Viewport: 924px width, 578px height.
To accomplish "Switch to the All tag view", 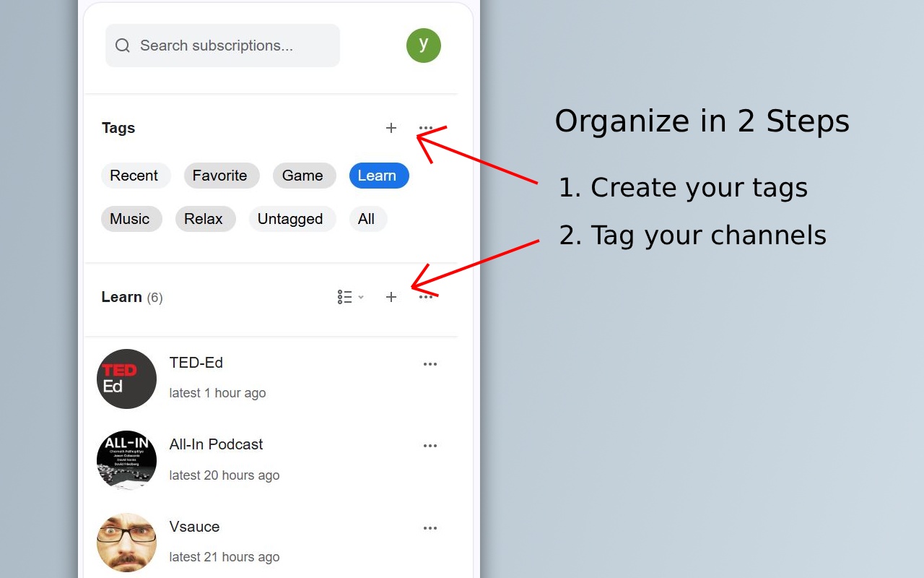I will 368,218.
